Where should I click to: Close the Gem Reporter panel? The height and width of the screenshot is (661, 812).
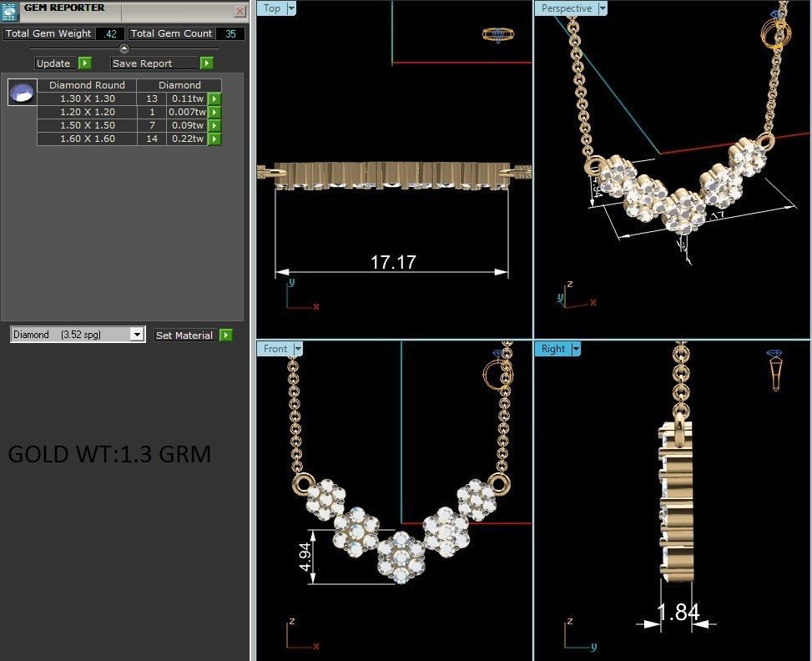[240, 11]
